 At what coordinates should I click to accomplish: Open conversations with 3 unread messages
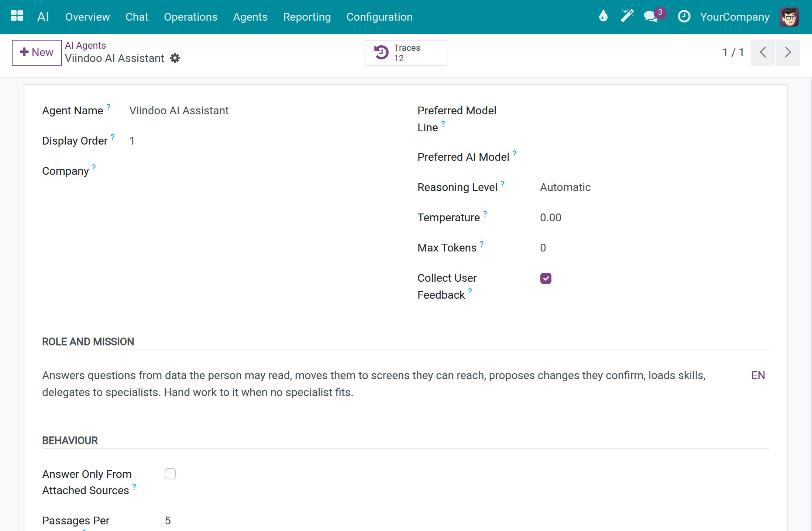point(654,16)
